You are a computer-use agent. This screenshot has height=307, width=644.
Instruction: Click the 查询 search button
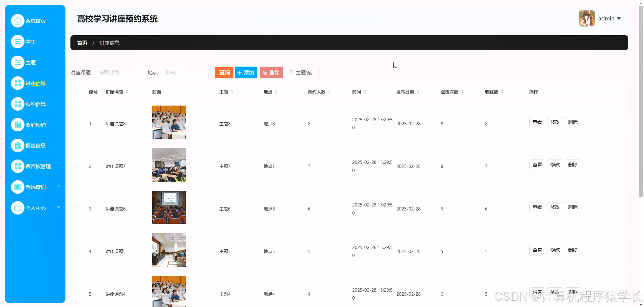[x=224, y=72]
